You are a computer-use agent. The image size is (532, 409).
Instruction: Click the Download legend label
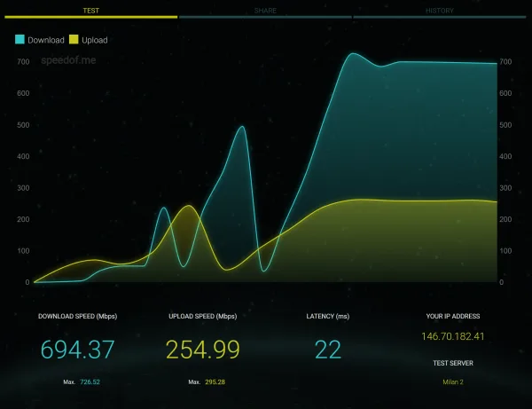coord(46,40)
